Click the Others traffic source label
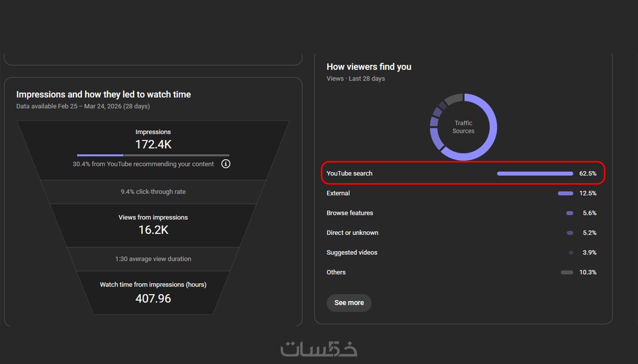 [x=336, y=272]
